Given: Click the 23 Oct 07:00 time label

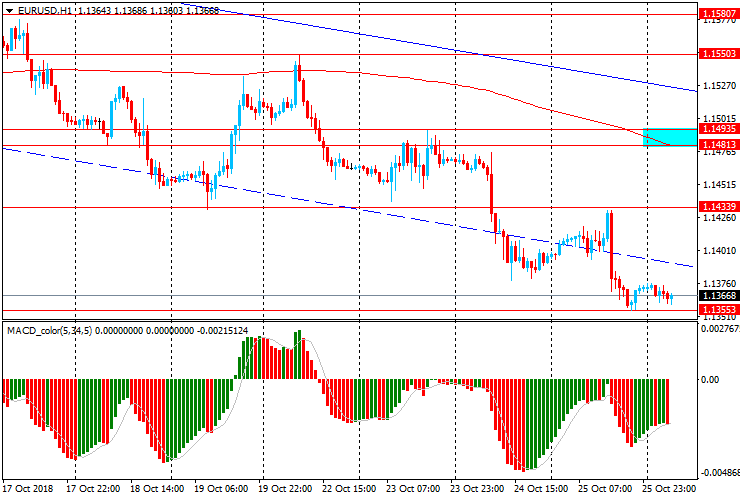Looking at the screenshot, I should click(413, 488).
